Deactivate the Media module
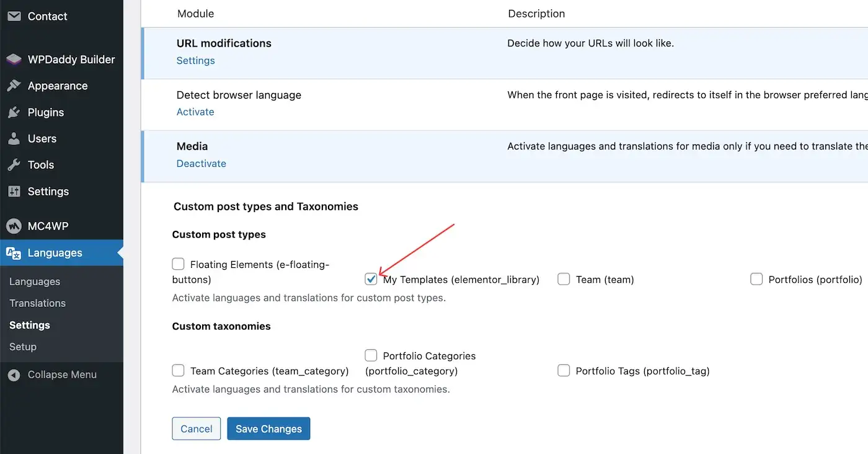 [x=201, y=164]
